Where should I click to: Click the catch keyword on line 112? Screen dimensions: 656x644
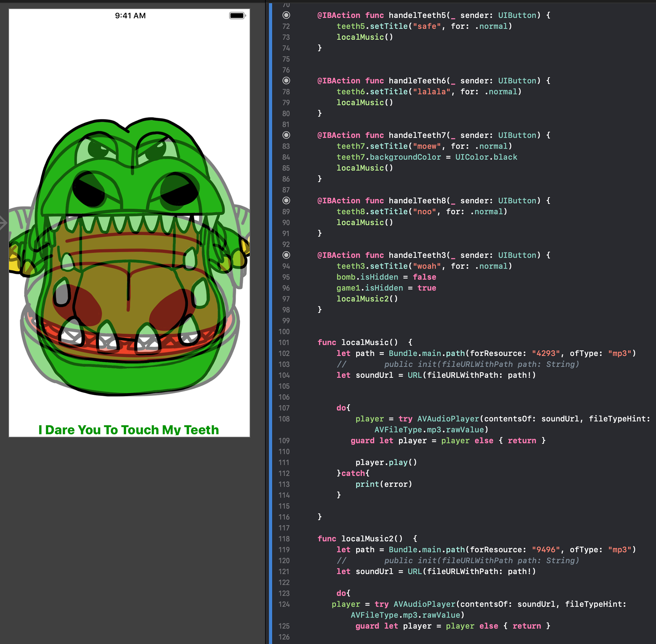pos(353,473)
